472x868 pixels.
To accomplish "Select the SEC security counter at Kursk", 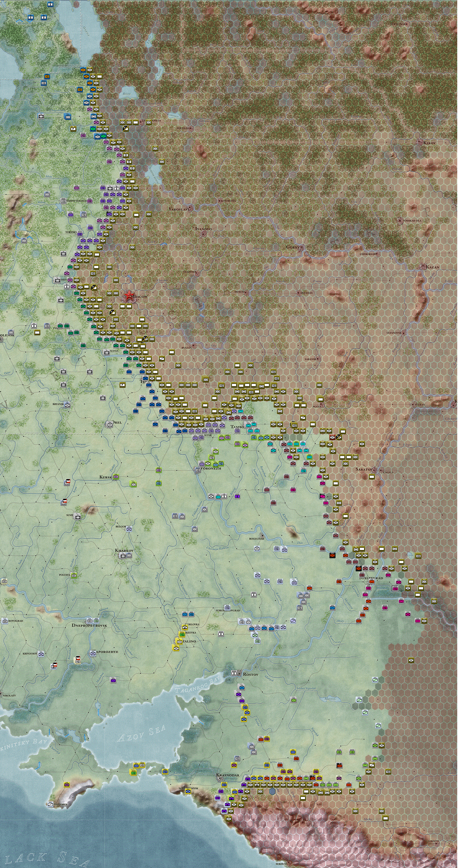I will point(116,477).
